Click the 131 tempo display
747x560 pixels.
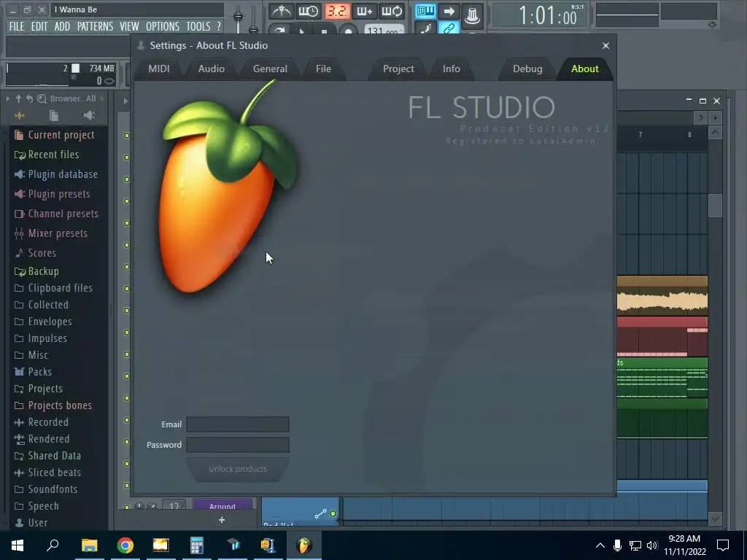(x=384, y=31)
